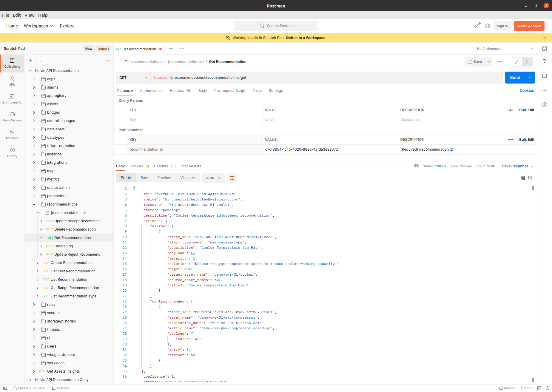Search the response with the magnifier icon
The image size is (552, 392).
point(530,178)
